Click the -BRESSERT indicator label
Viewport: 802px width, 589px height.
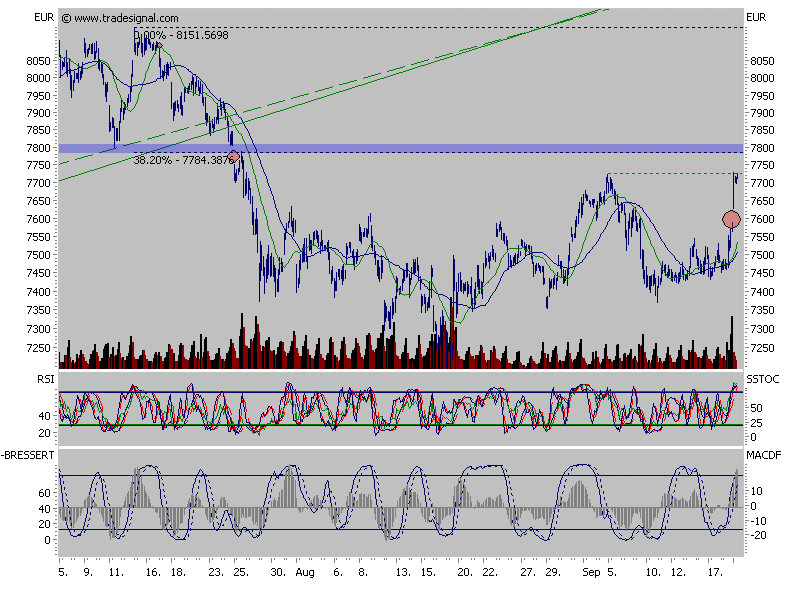coord(28,455)
